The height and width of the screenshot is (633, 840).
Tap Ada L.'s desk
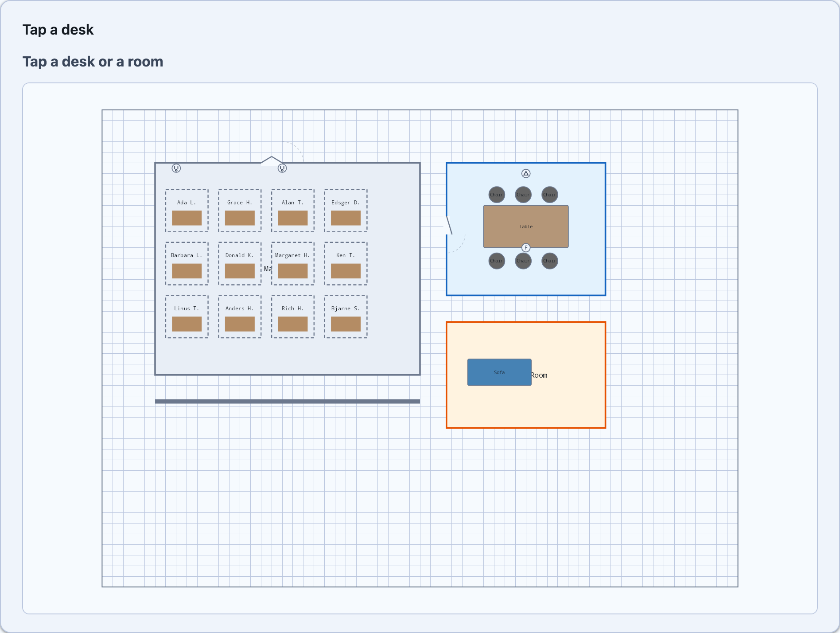point(187,211)
